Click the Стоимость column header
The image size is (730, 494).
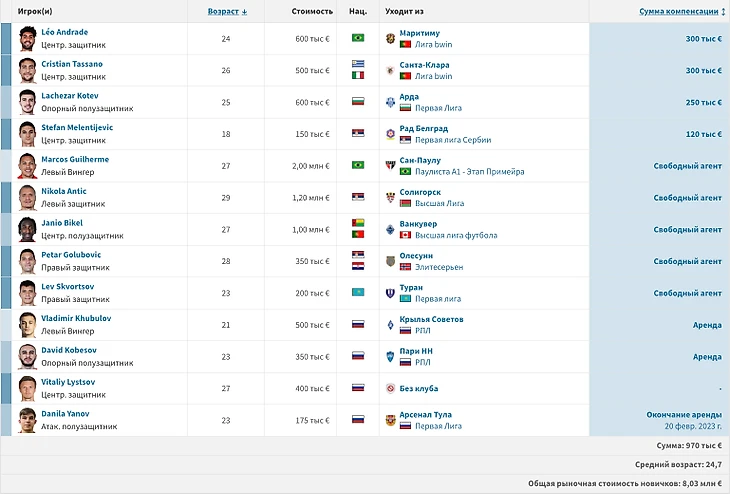312,11
